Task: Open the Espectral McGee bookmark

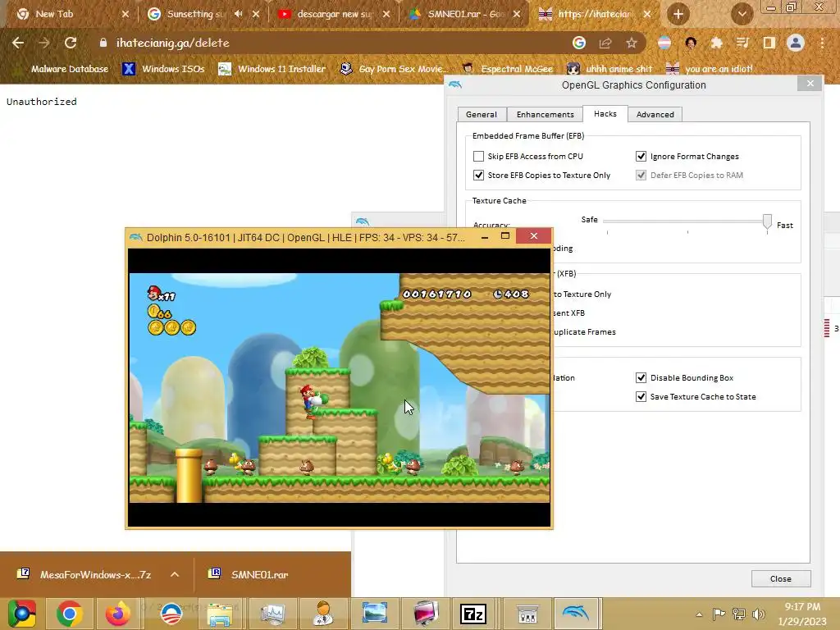Action: (507, 69)
